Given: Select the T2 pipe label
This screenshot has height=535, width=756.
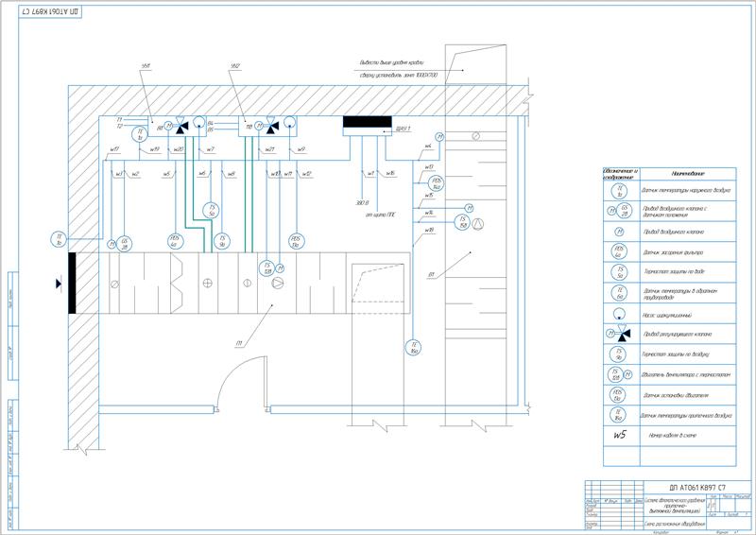Looking at the screenshot, I should (120, 126).
